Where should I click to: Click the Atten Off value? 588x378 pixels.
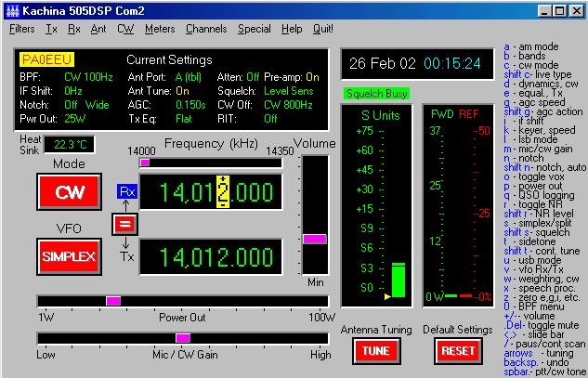click(253, 77)
